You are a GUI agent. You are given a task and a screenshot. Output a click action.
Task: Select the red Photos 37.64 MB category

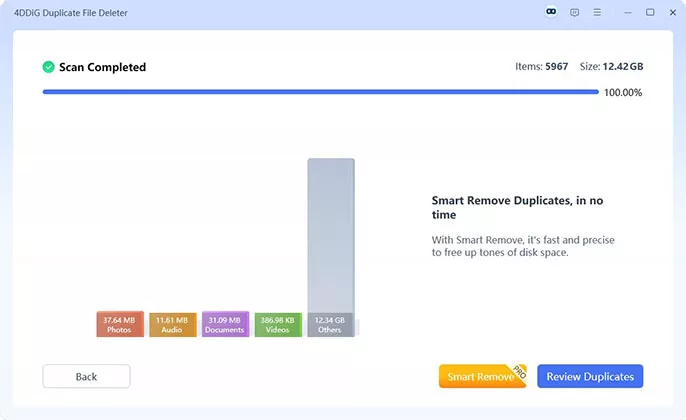coord(120,324)
